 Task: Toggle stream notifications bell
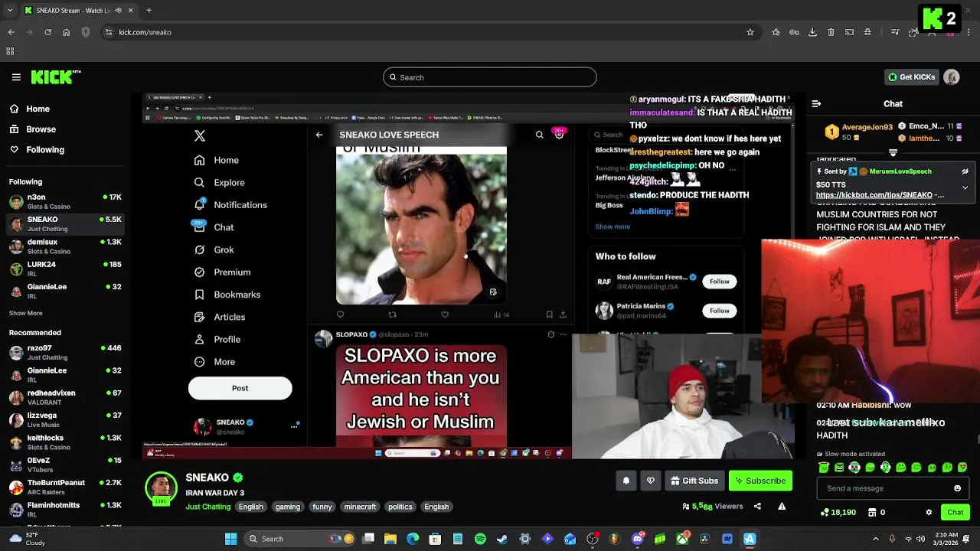626,481
